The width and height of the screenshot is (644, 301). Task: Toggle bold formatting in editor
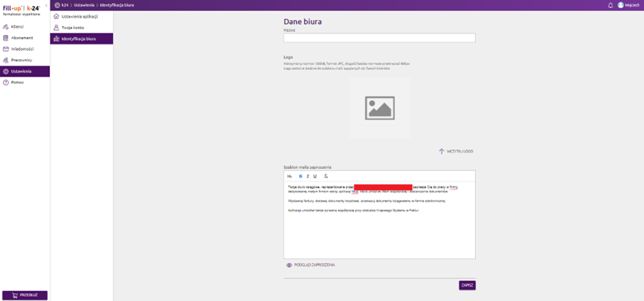click(300, 176)
